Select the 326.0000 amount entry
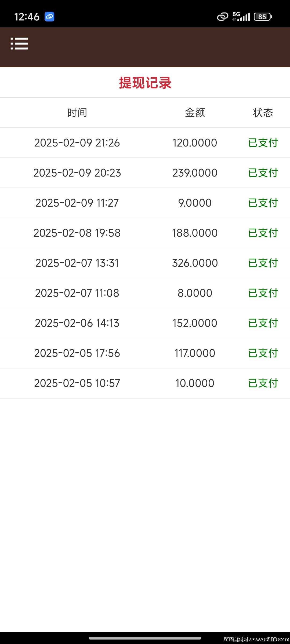 [x=195, y=263]
